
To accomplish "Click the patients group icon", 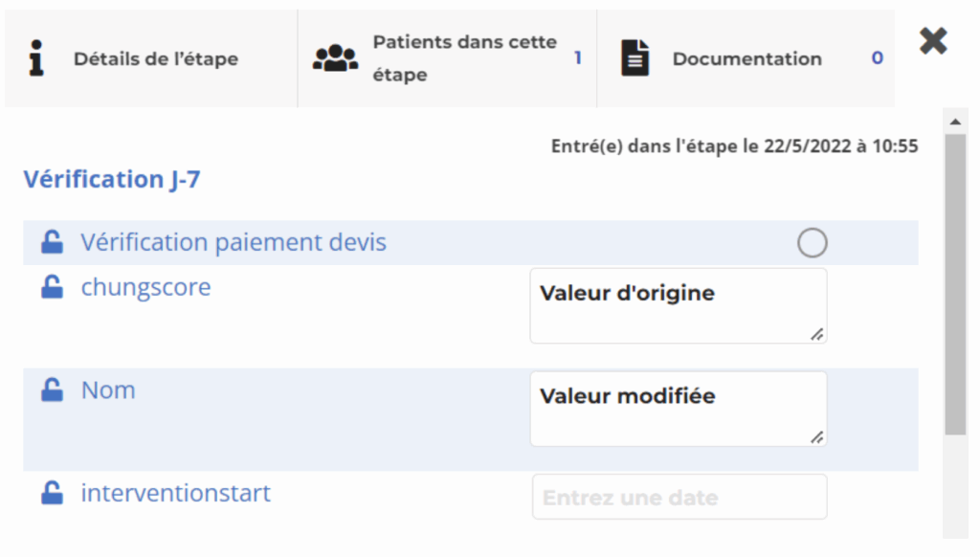I will point(335,58).
